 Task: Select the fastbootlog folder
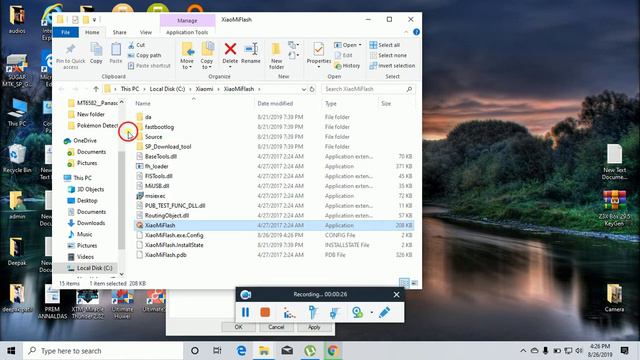point(159,127)
